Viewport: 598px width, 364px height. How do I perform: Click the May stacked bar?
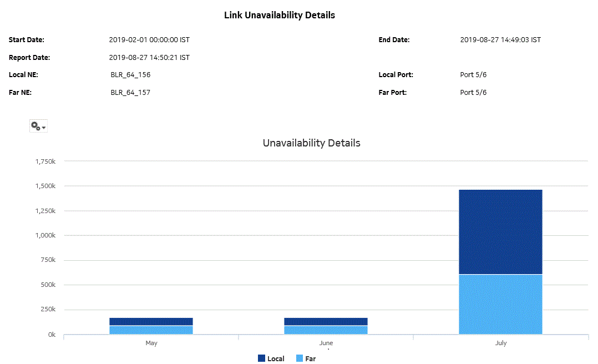tap(151, 325)
